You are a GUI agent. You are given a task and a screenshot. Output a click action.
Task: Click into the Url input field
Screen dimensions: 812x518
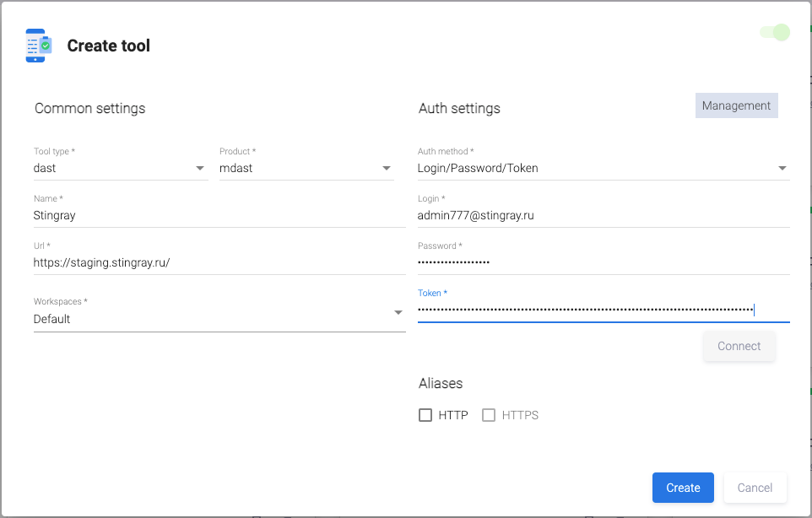[219, 262]
